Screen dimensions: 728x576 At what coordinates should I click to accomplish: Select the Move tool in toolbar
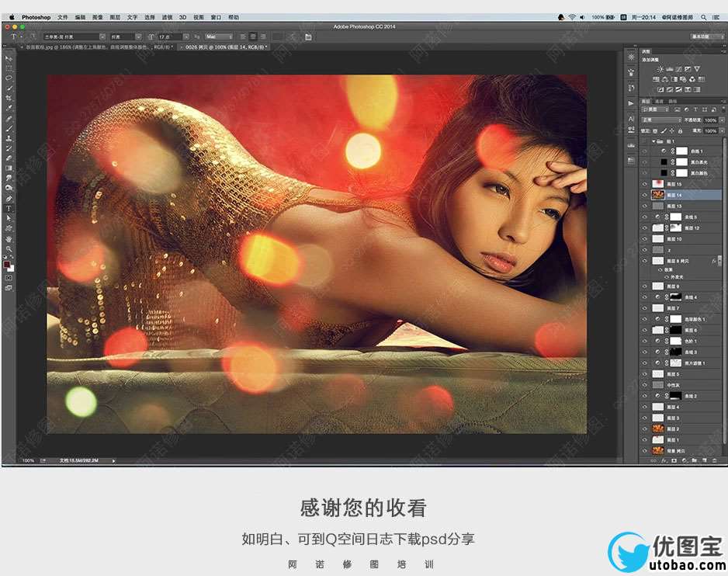9,58
